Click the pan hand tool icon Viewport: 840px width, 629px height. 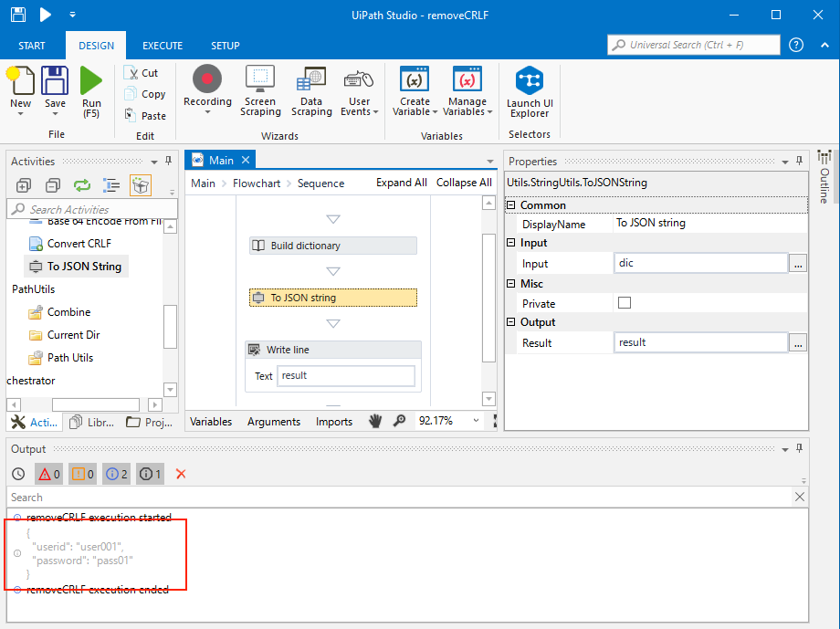point(375,421)
